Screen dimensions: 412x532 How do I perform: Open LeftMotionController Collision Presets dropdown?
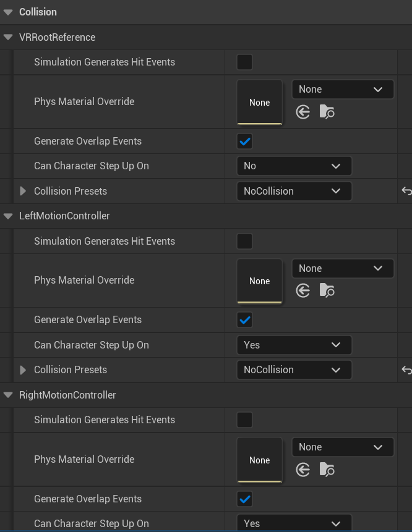[x=293, y=370]
